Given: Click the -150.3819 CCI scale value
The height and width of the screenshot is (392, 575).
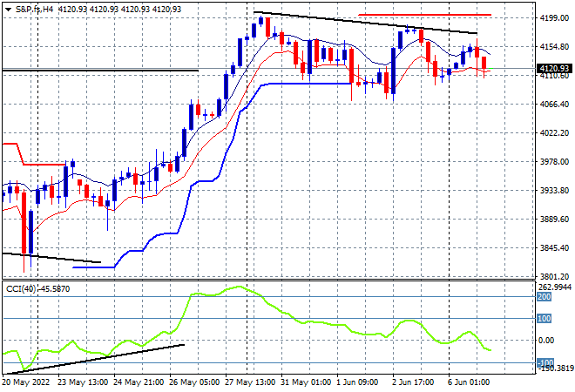Looking at the screenshot, I should click(555, 368).
